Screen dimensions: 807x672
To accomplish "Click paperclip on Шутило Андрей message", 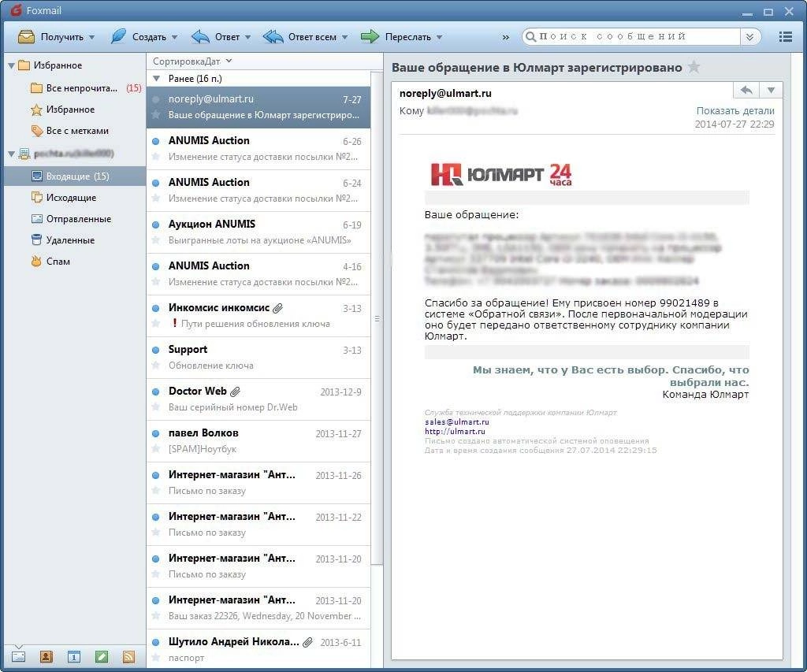I will (308, 642).
